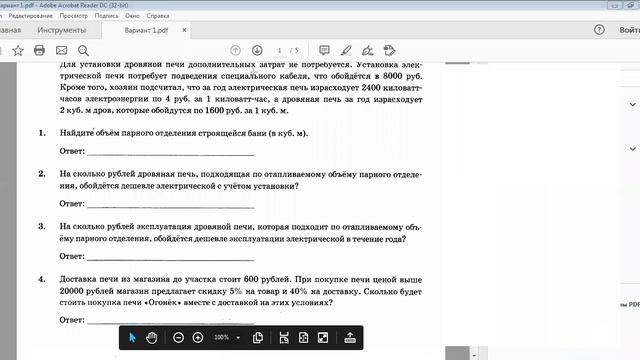Activate the hand pan tool
Viewport: 640px width, 360px height.
[152, 338]
